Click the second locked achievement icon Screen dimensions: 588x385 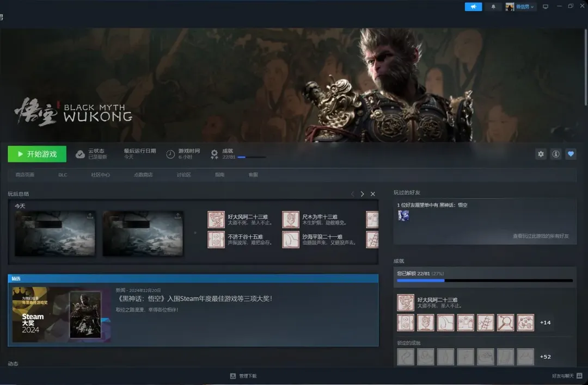tap(426, 357)
